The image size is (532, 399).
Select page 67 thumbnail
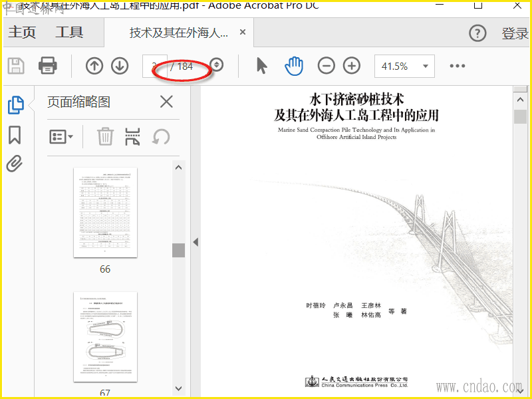(106, 337)
